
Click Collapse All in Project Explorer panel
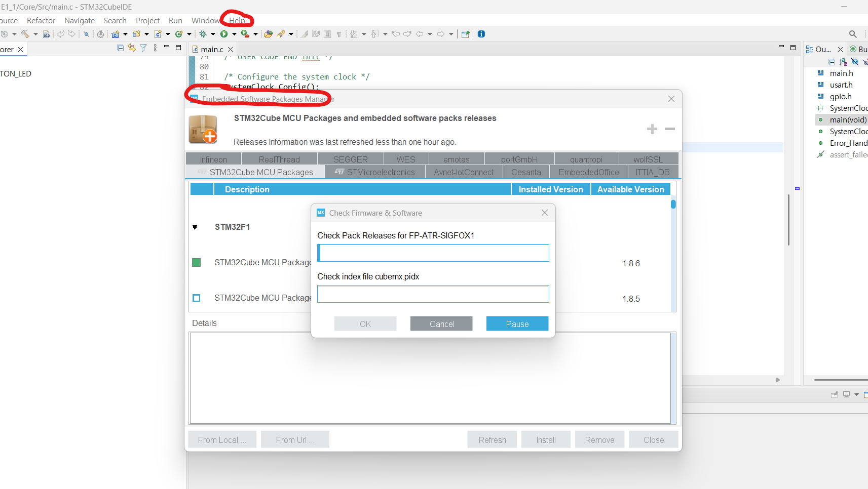click(x=120, y=48)
